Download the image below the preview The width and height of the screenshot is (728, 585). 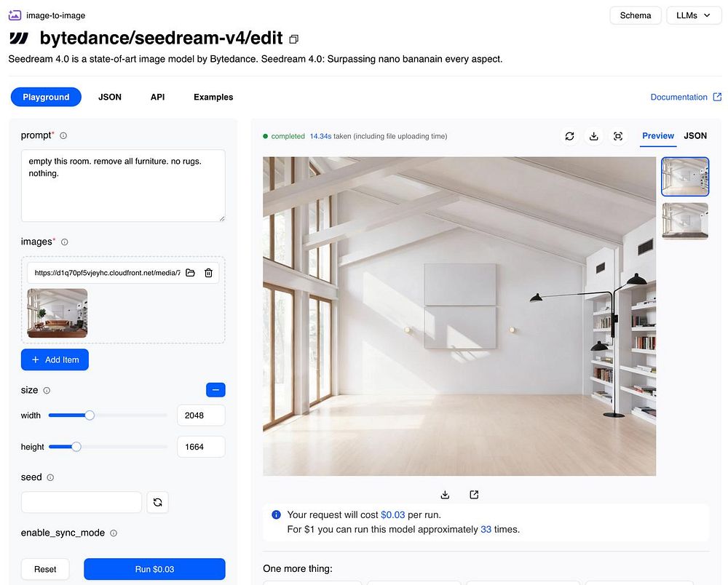[x=445, y=495]
